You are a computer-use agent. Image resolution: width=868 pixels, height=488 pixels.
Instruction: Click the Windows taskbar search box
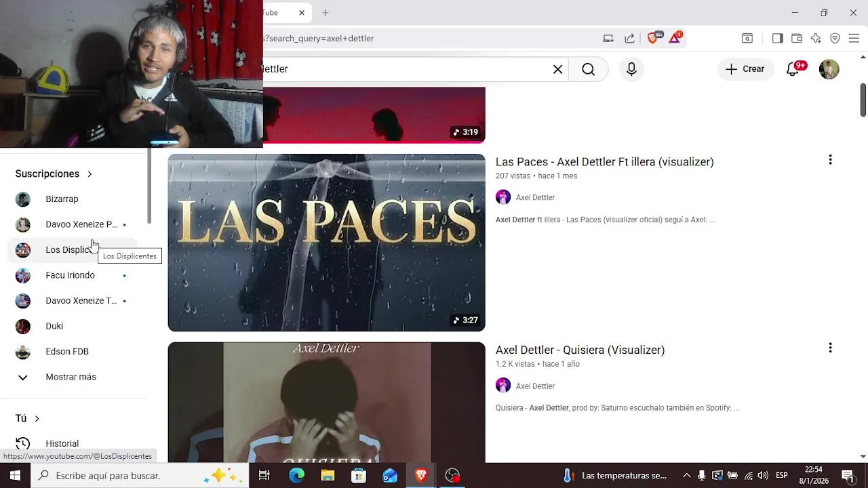(140, 476)
